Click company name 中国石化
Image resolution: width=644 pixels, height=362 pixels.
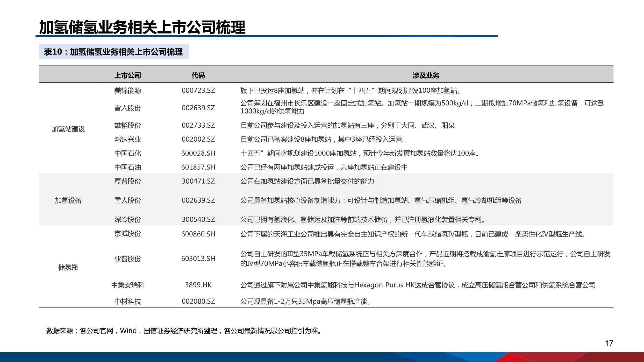128,153
